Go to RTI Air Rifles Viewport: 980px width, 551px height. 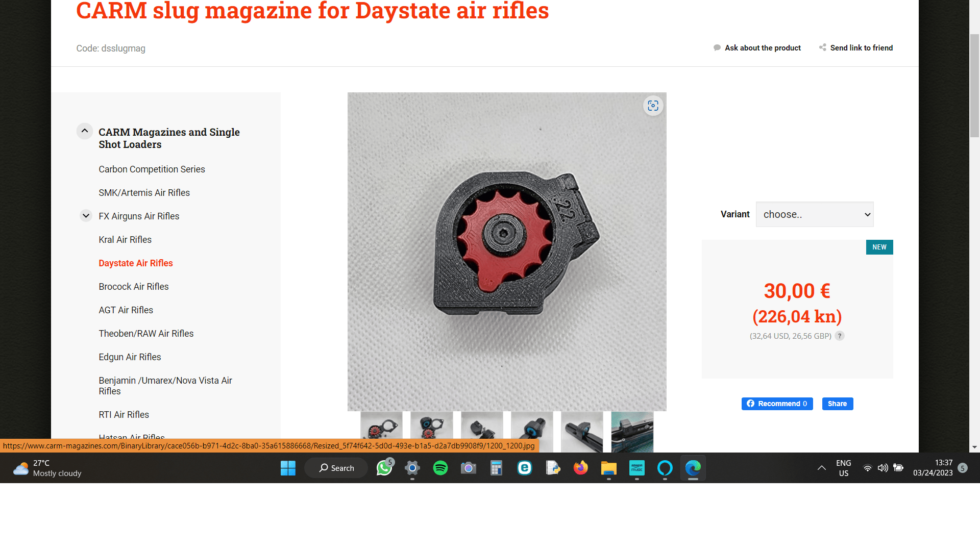(124, 415)
